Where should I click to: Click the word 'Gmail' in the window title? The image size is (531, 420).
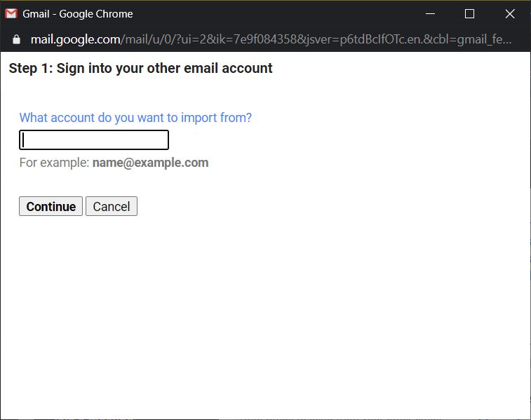pos(36,14)
